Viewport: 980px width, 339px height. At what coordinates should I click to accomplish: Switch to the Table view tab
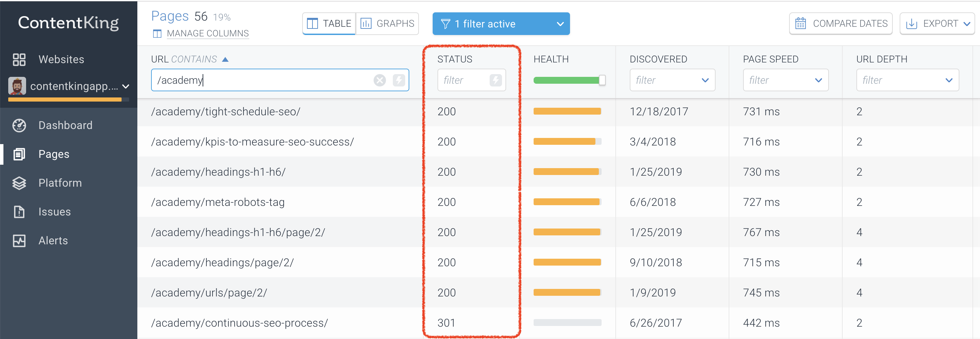[x=329, y=24]
